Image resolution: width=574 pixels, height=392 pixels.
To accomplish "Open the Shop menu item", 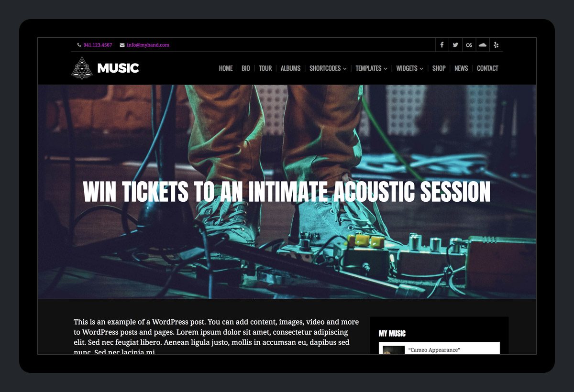I will pos(439,68).
